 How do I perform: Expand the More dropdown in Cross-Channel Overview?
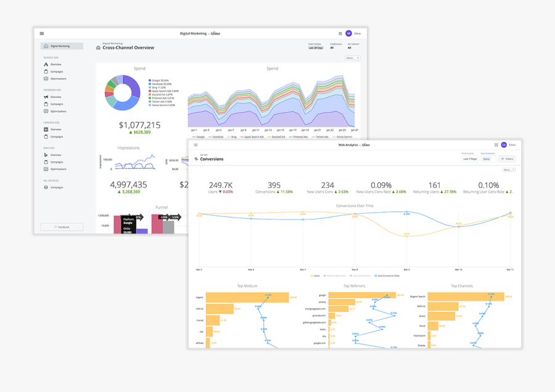[352, 58]
